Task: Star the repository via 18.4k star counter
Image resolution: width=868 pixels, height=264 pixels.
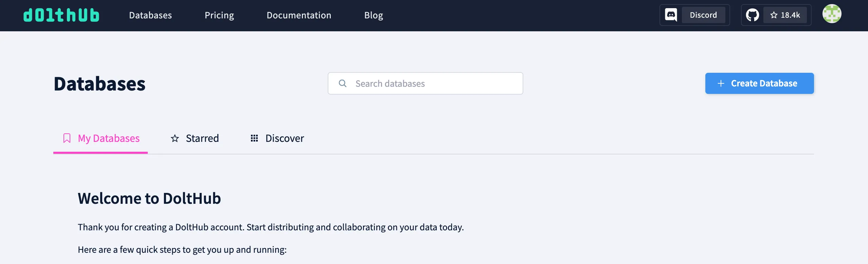Action: click(785, 15)
